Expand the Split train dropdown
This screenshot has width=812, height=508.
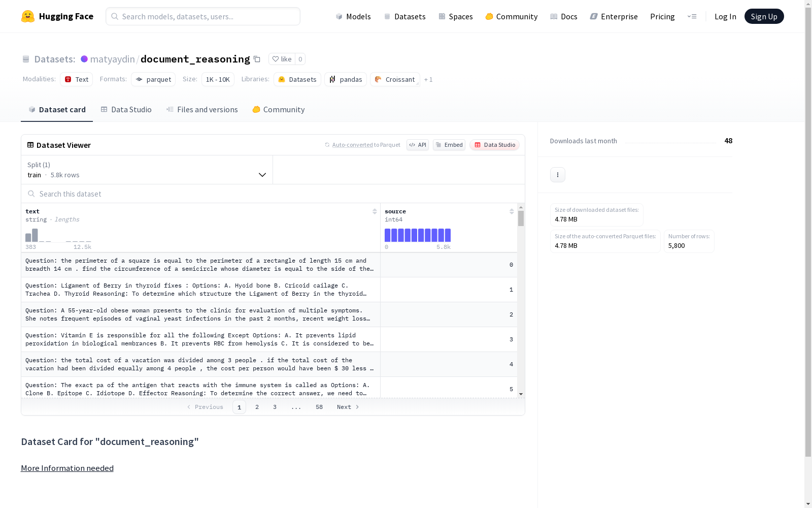click(147, 170)
